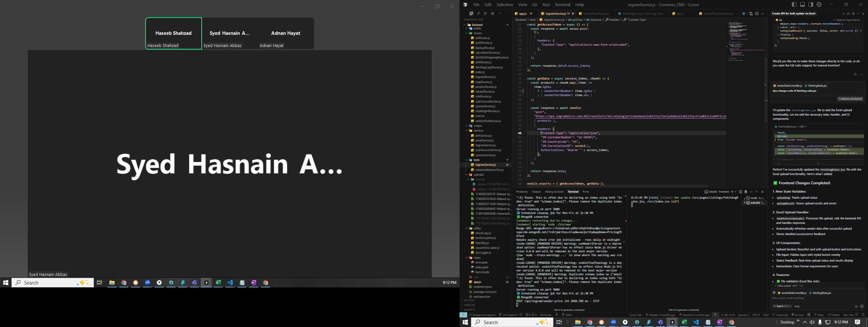The image size is (868, 327).
Task: Open the Source Control view icon
Action: point(485,13)
